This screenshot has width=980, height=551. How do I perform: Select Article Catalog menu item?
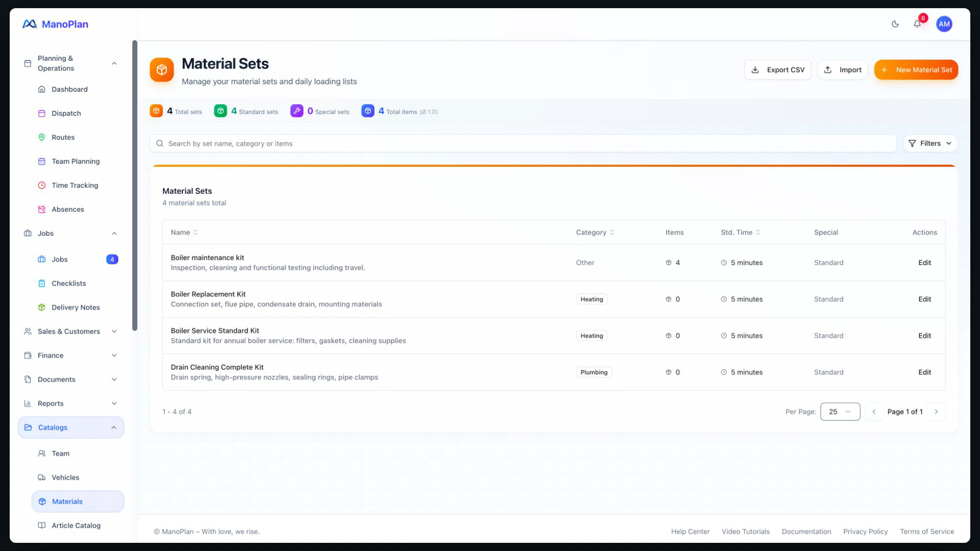point(77,525)
